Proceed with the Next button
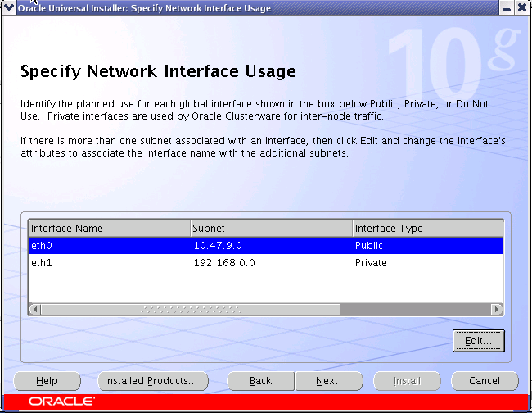The image size is (532, 413). [329, 381]
